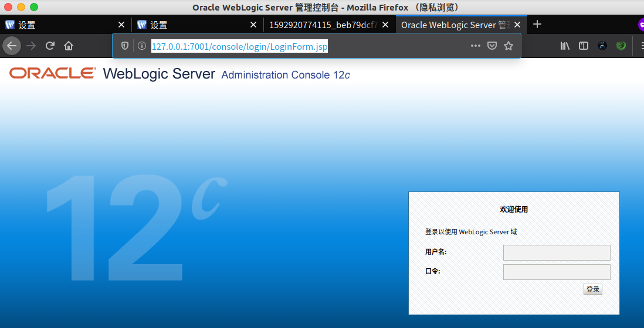Close the first 设置 tab
The height and width of the screenshot is (328, 644).
[x=121, y=25]
